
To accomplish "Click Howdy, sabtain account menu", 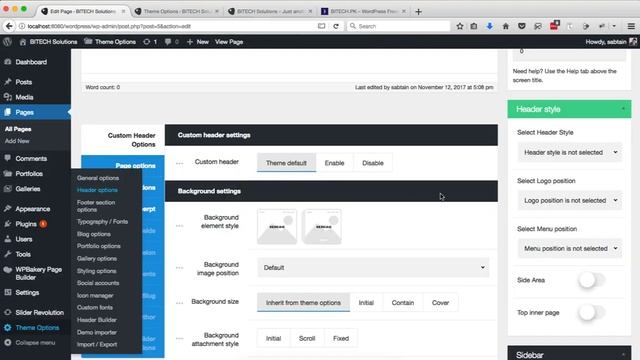I will point(611,42).
